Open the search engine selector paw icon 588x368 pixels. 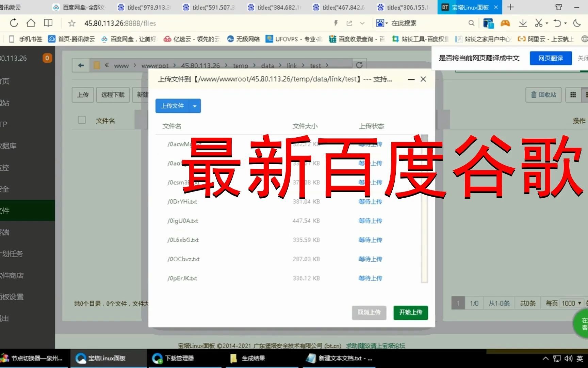pos(381,23)
